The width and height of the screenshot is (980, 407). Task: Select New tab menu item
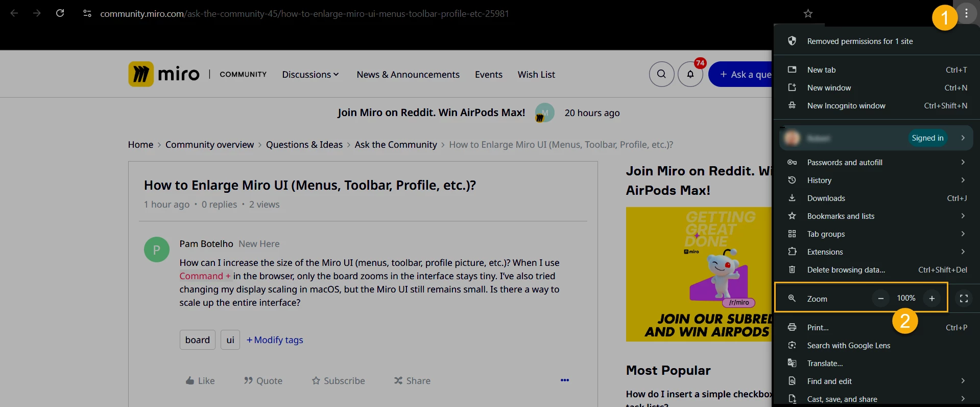(876, 70)
